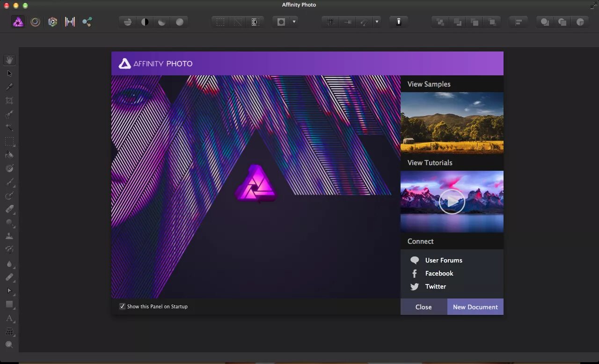Open the View Samples landscape thumbnail
Image resolution: width=599 pixels, height=364 pixels.
tap(452, 123)
